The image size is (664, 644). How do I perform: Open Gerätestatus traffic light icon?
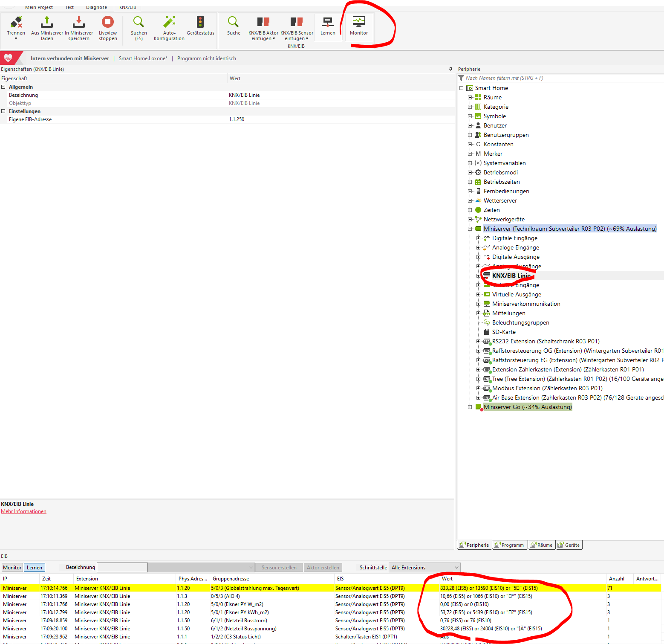(x=200, y=22)
